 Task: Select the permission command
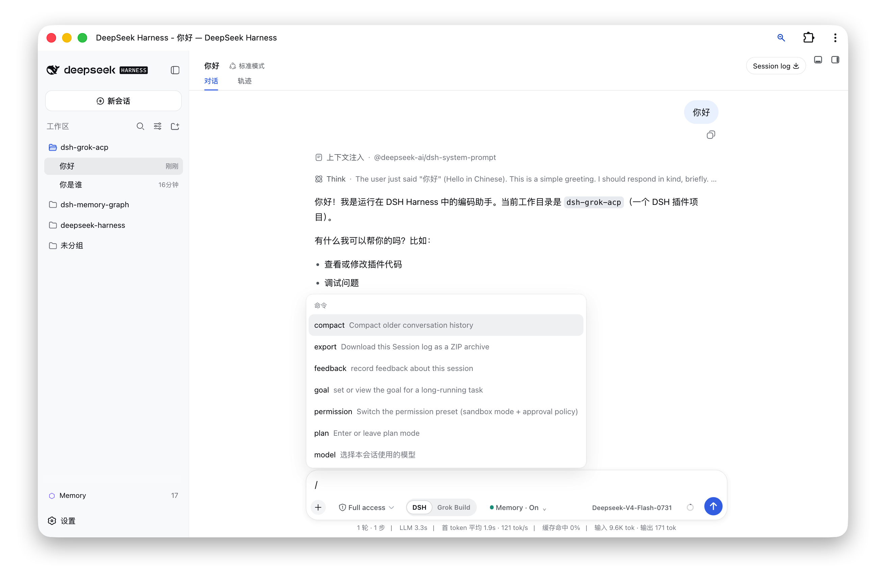[446, 412]
